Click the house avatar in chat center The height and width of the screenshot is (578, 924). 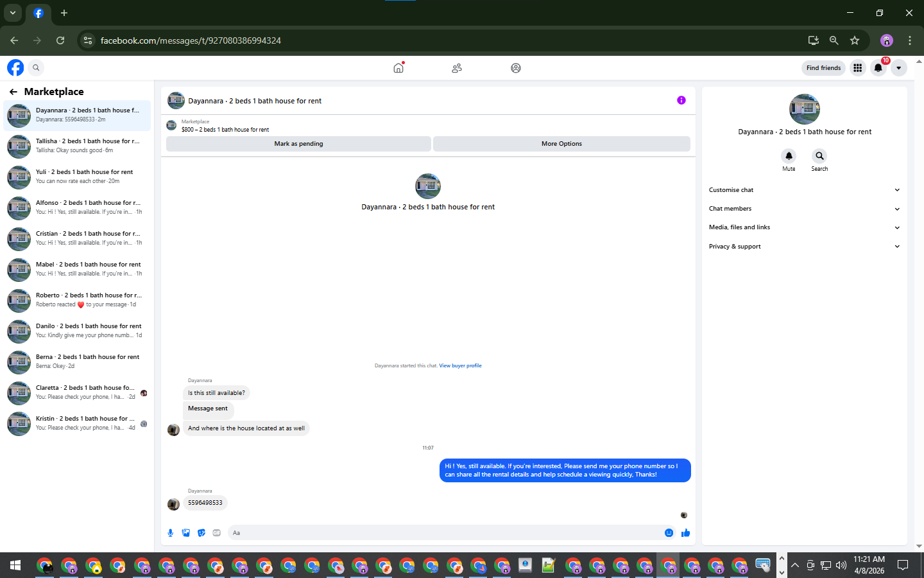click(x=428, y=186)
